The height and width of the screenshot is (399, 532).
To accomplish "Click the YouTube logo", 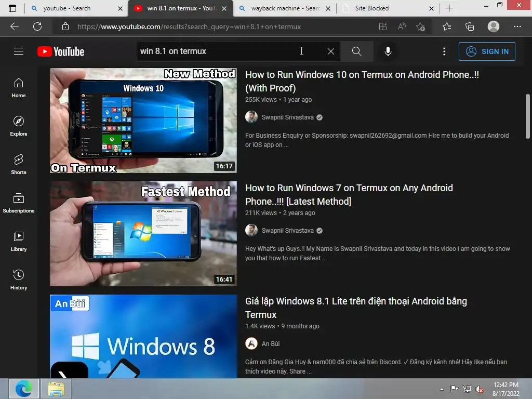I will (61, 51).
